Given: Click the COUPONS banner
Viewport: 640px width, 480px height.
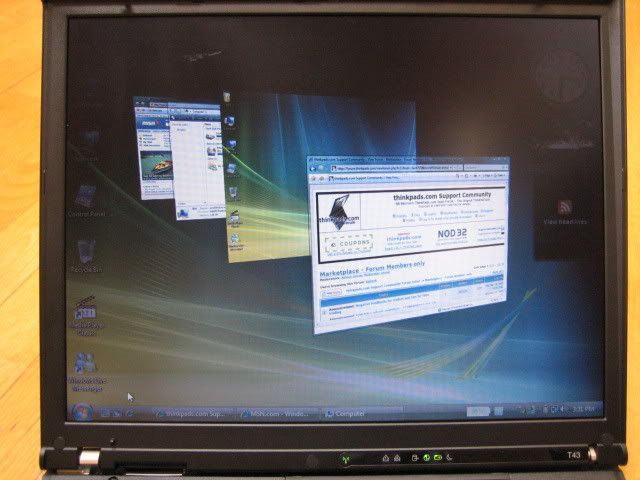Looking at the screenshot, I should click(x=349, y=244).
